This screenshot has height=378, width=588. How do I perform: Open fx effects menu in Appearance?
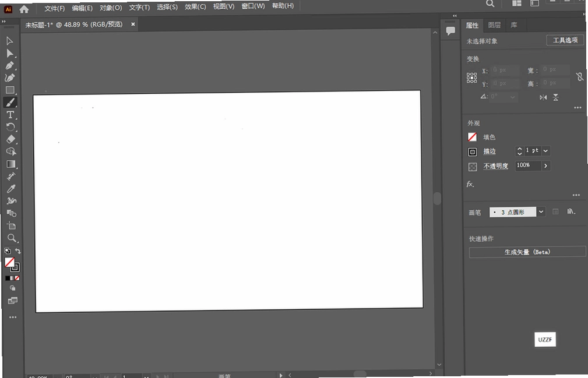tap(470, 183)
